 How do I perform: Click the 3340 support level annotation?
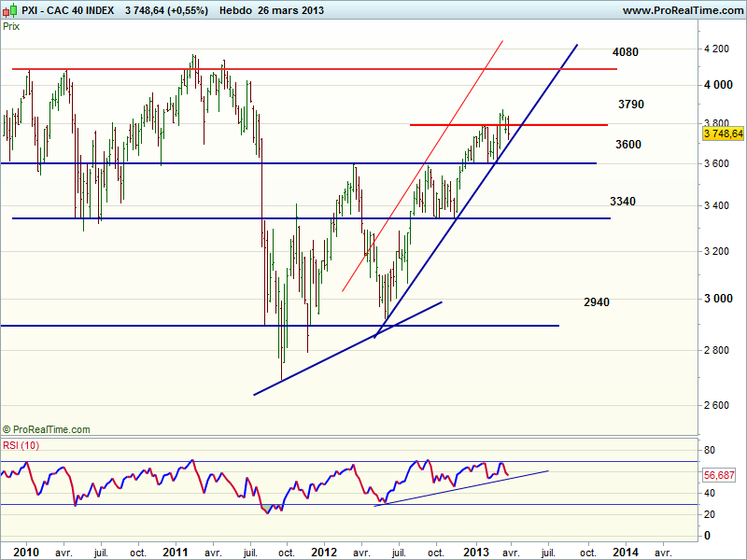coord(623,202)
